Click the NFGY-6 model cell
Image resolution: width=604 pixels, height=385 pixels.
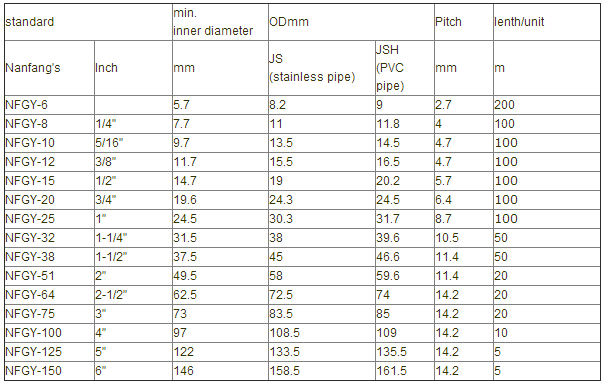click(x=49, y=105)
